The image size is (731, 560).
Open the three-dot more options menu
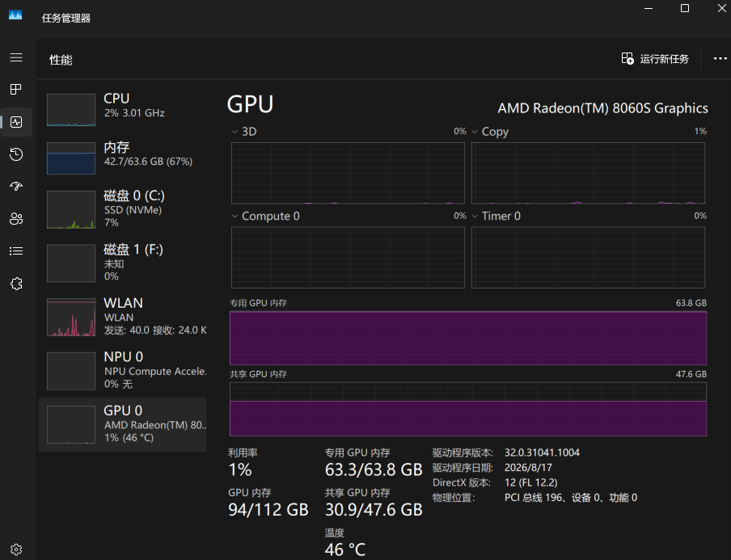[720, 59]
